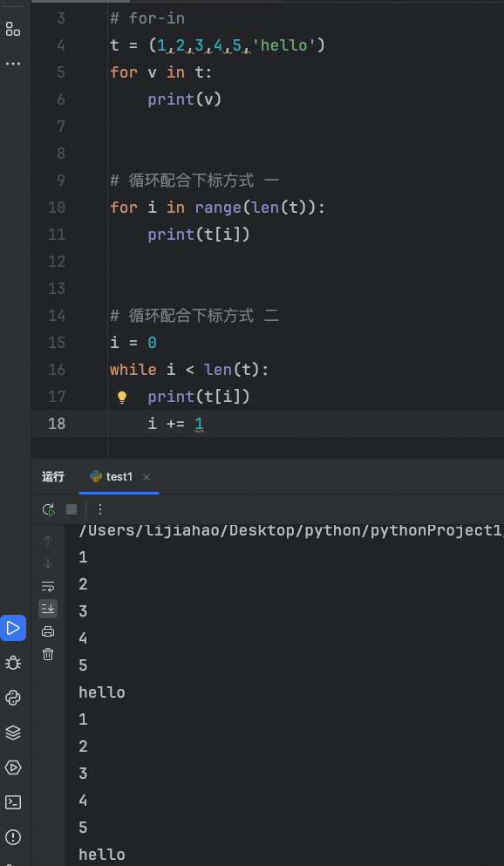Open the Debug bug icon
504x866 pixels.
(x=13, y=663)
